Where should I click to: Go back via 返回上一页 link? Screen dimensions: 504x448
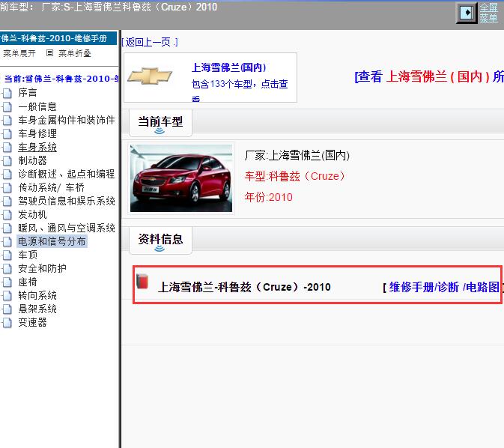coord(150,42)
